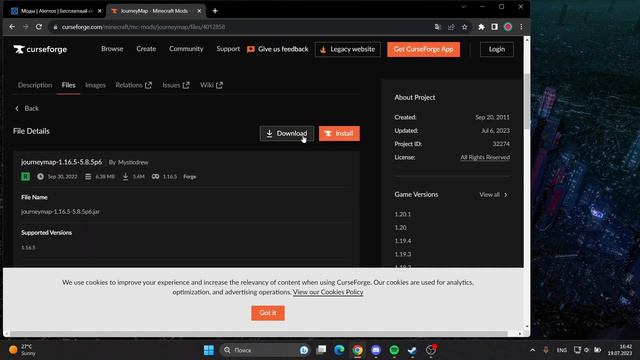Open the Relations external link tab

pos(133,85)
